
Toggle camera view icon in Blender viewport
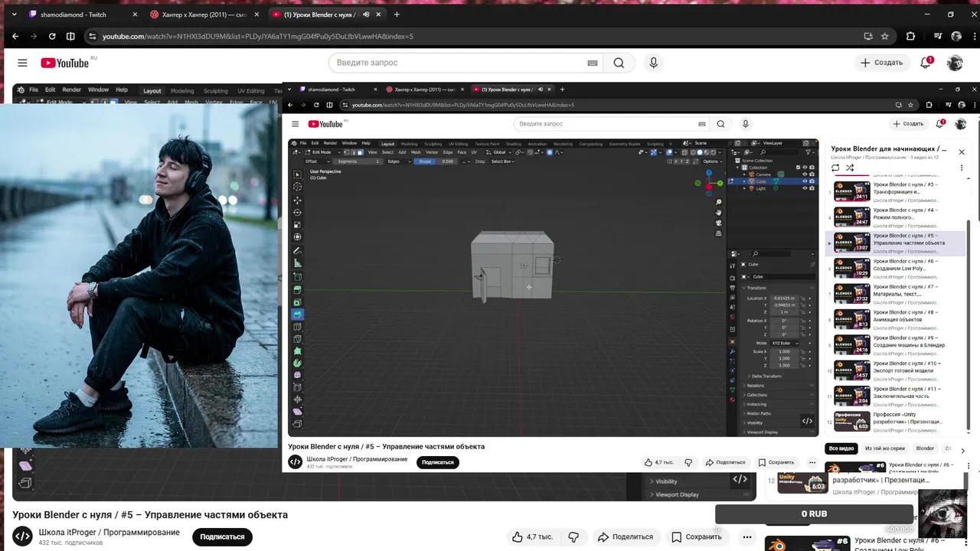click(x=718, y=223)
